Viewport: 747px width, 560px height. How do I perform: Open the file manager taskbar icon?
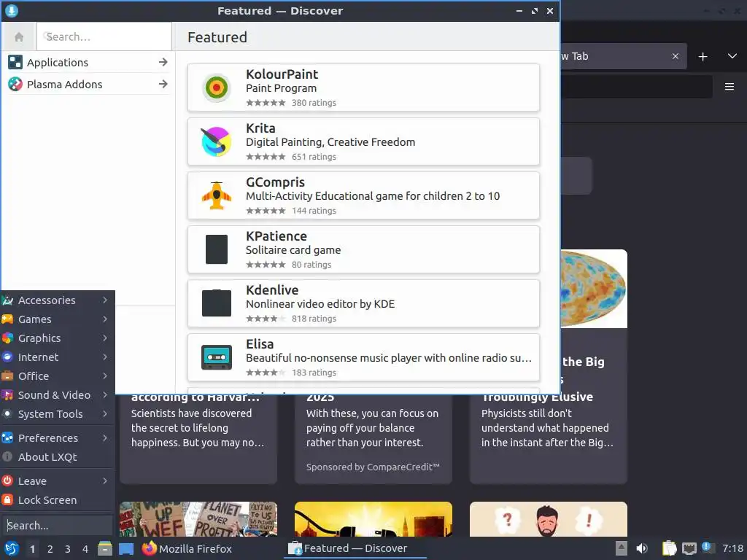[105, 548]
